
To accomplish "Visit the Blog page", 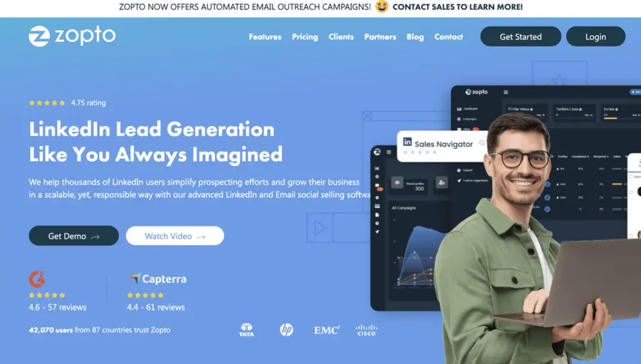I will tap(415, 37).
